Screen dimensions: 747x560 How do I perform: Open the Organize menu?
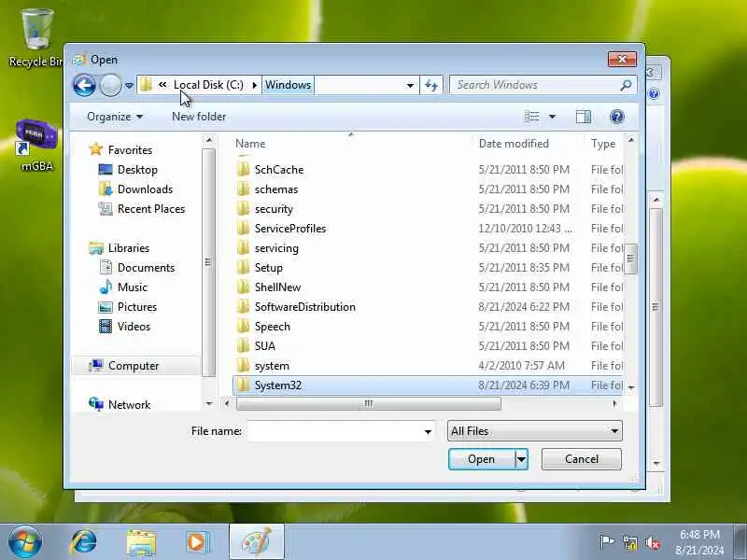114,117
